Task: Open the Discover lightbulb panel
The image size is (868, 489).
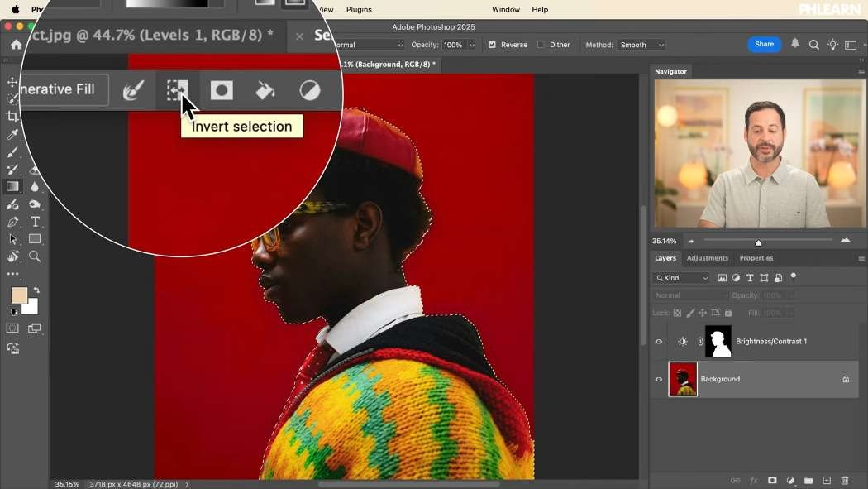Action: coord(832,45)
